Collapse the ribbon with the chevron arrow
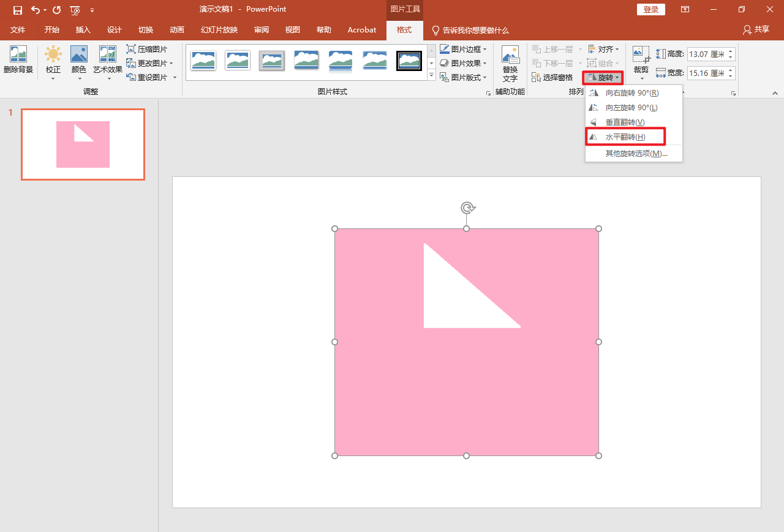The height and width of the screenshot is (532, 784). coord(775,93)
